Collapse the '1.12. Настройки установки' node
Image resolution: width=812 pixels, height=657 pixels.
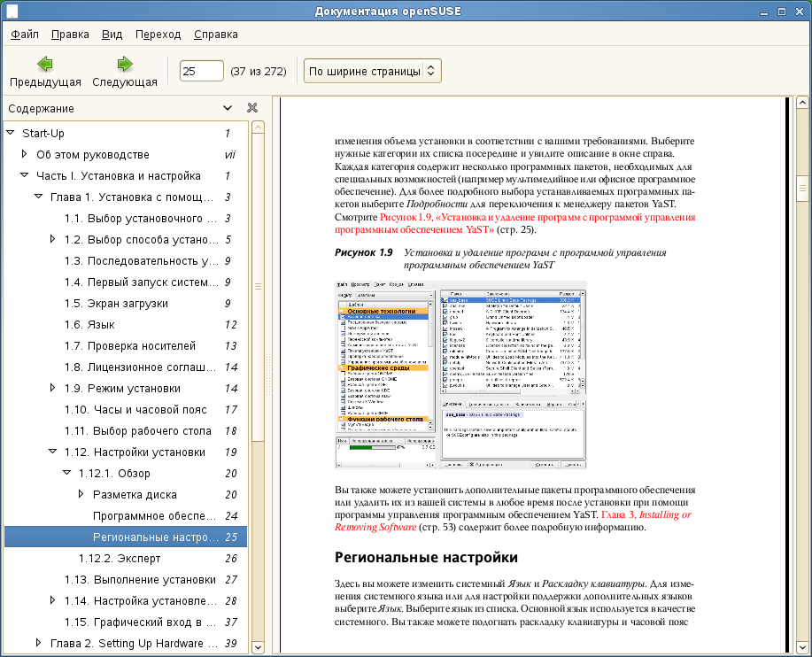52,452
